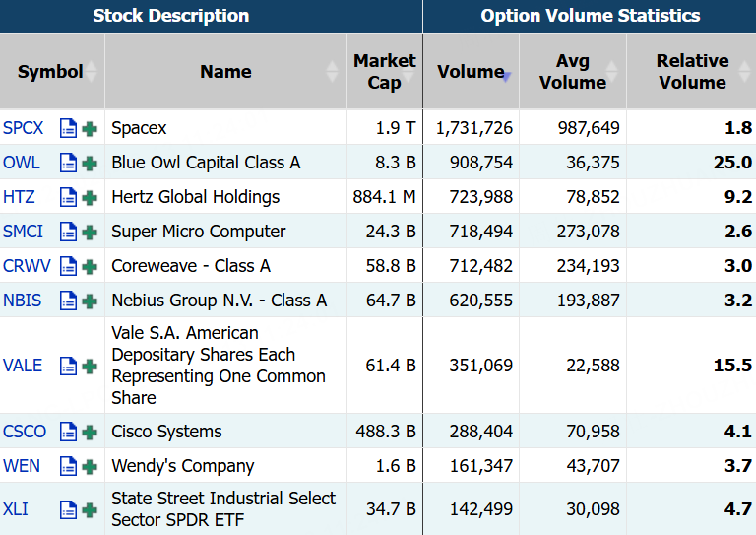Sort by Avg Volume column header

point(573,71)
